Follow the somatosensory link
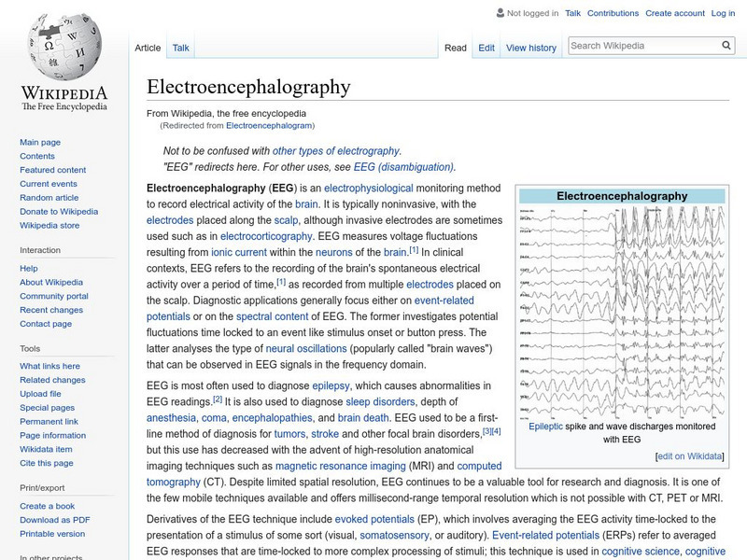Viewport: 747px width, 560px height. [x=394, y=535]
